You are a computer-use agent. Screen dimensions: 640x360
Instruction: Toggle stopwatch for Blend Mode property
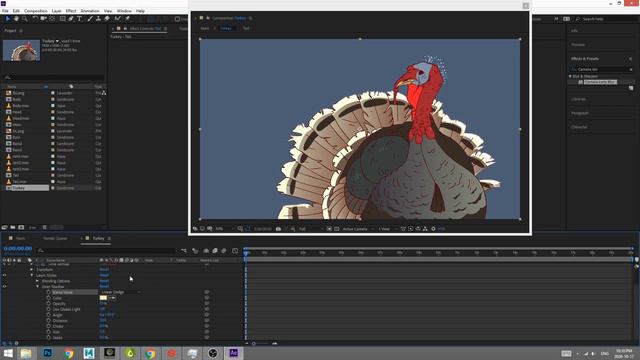[49, 292]
